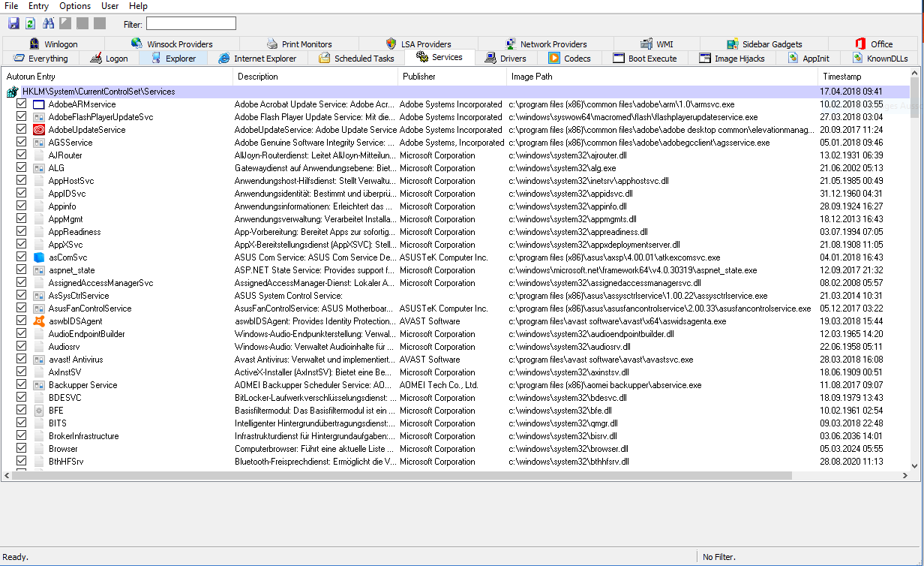Select the BrokerInfrastructure entry name
The width and height of the screenshot is (924, 566).
[83, 436]
